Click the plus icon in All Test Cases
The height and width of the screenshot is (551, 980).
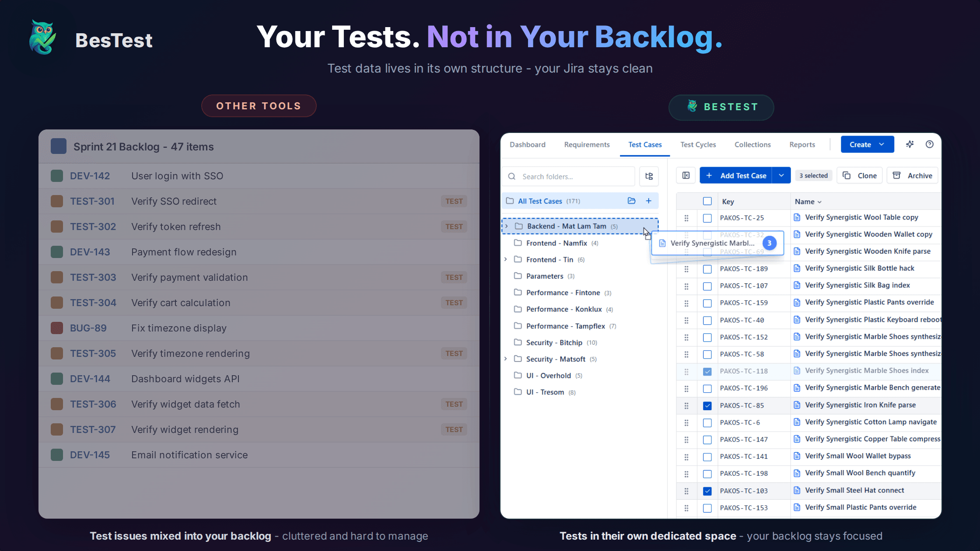(x=648, y=201)
